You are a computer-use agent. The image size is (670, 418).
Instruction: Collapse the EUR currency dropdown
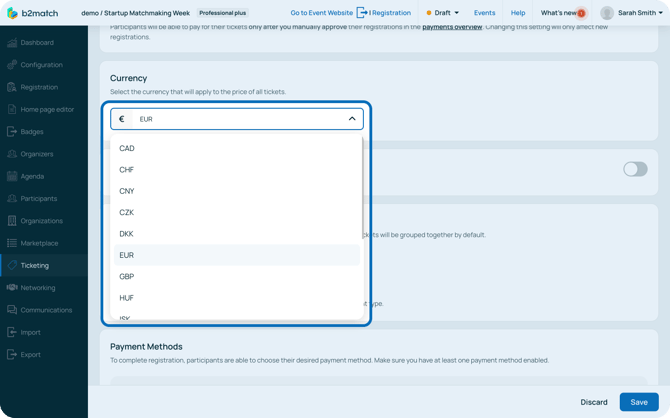point(352,119)
